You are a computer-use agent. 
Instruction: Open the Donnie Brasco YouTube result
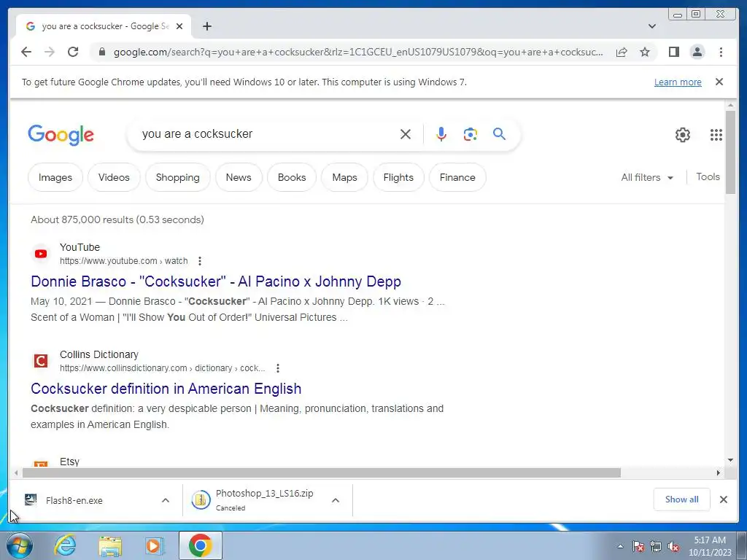216,281
